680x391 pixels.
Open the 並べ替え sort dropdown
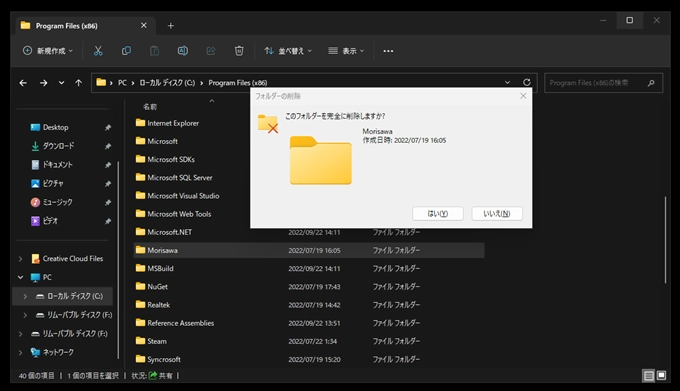tap(288, 51)
